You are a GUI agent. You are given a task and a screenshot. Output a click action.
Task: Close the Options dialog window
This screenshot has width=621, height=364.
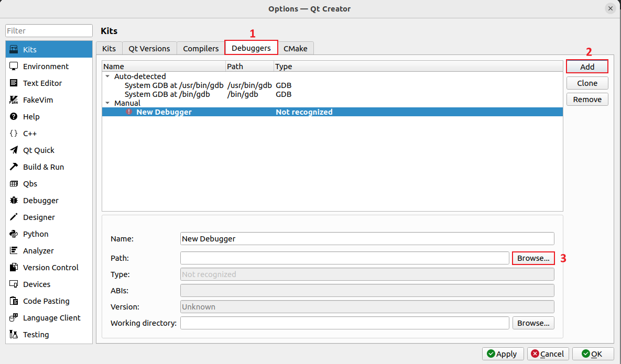click(x=611, y=8)
